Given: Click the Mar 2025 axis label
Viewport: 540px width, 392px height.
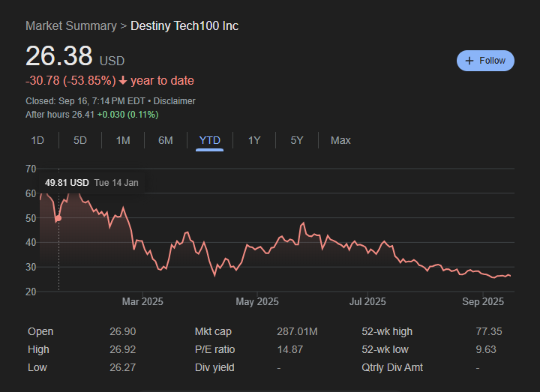Looking at the screenshot, I should pos(142,302).
